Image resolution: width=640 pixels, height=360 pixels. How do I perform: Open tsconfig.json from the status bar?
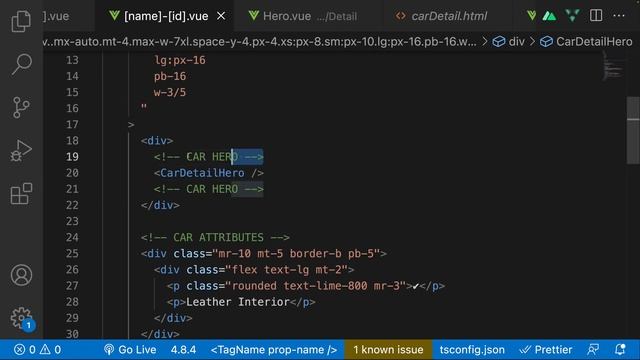pyautogui.click(x=472, y=350)
